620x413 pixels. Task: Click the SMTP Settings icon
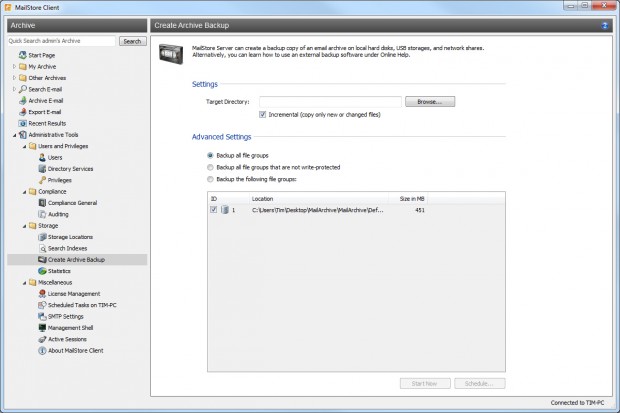coord(42,316)
